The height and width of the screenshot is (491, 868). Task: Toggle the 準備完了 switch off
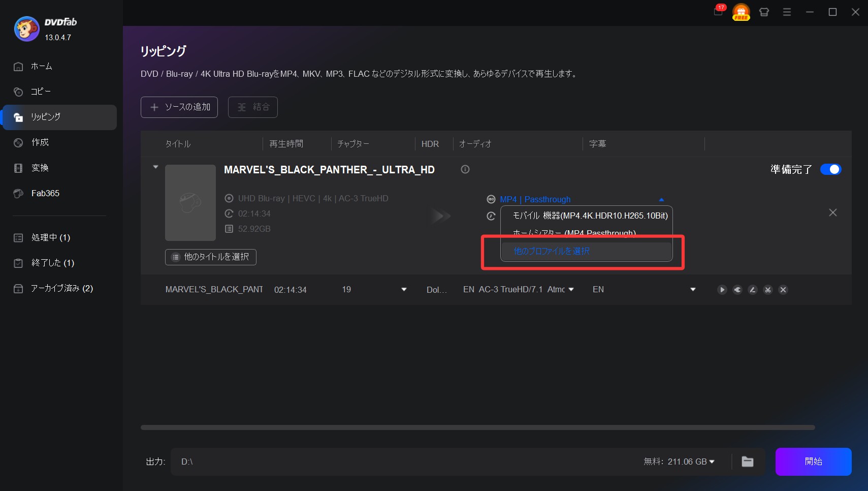(x=831, y=169)
